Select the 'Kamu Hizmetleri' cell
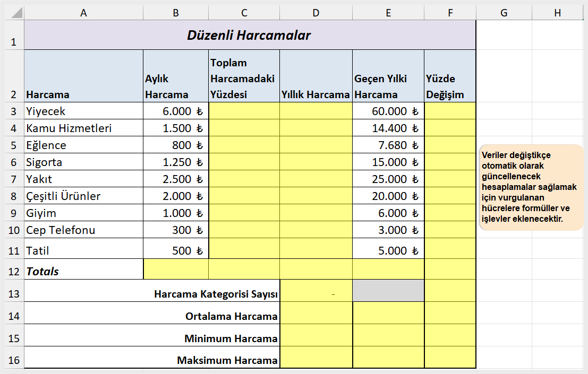Screen dimensions: 588x374 [x=83, y=128]
